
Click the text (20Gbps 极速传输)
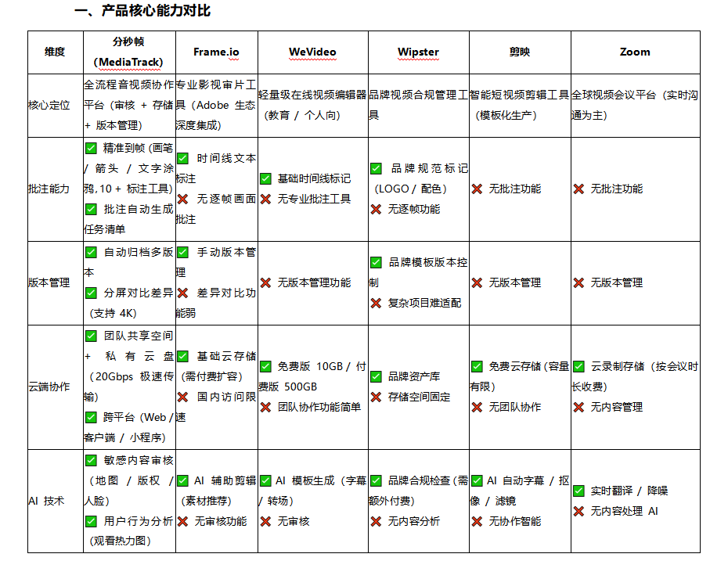coord(128,387)
